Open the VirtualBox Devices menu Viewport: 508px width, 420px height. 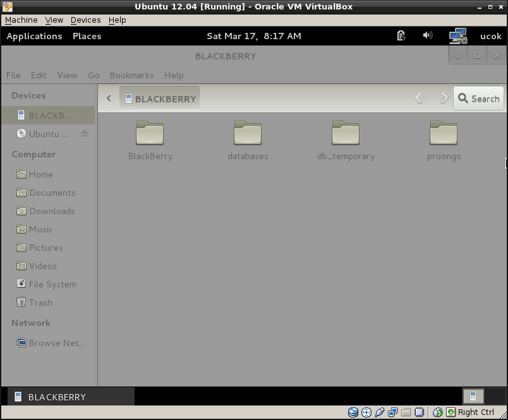click(x=85, y=20)
